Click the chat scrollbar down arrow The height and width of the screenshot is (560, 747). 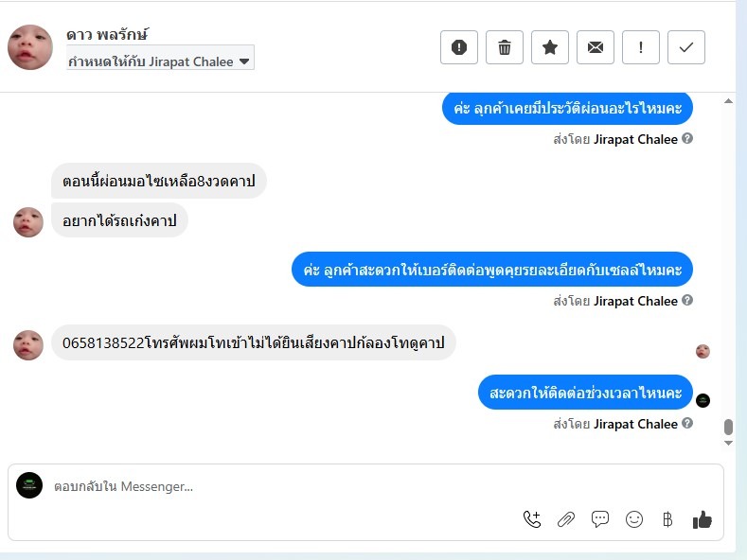[728, 443]
